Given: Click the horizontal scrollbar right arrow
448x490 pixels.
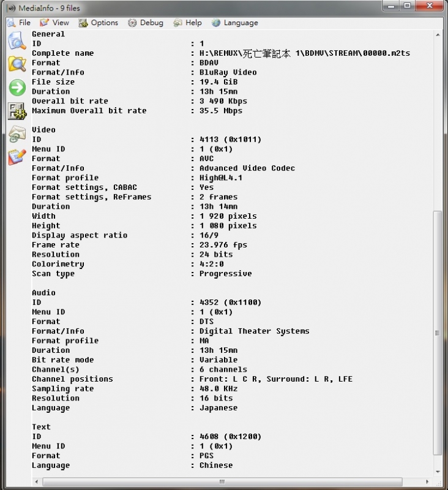Looking at the screenshot, I should pos(428,481).
